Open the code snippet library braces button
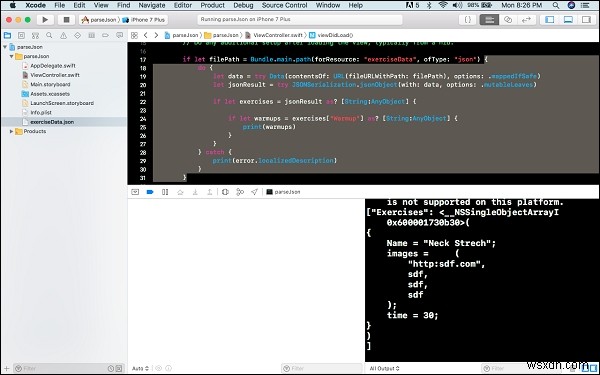The width and height of the screenshot is (600, 375). [x=468, y=20]
